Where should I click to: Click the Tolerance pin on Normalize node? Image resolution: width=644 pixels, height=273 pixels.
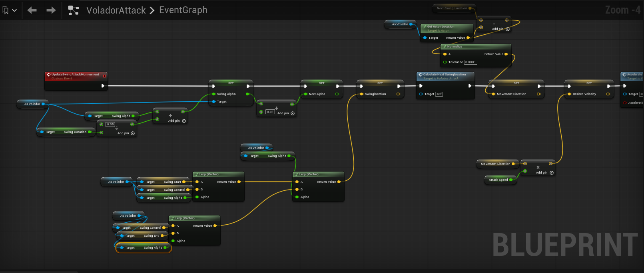tap(445, 62)
